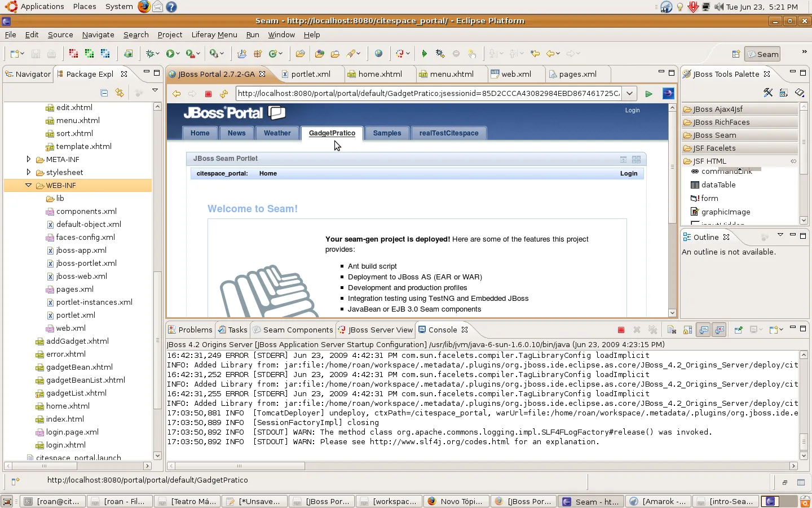Screen dimensions: 812x508
Task: Click the Open Perspective icon
Action: coord(735,54)
